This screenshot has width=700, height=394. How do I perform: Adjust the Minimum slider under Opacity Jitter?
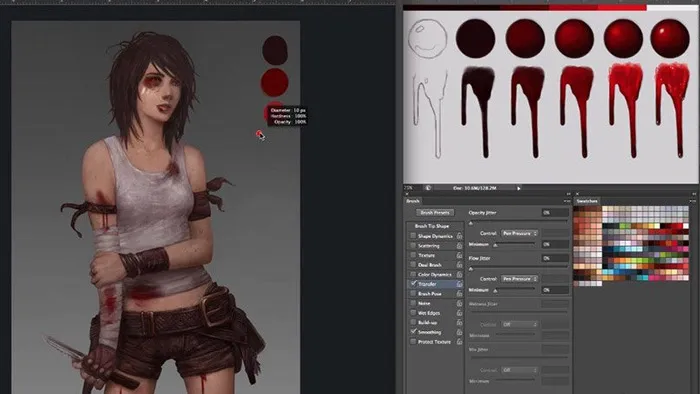[x=495, y=245]
